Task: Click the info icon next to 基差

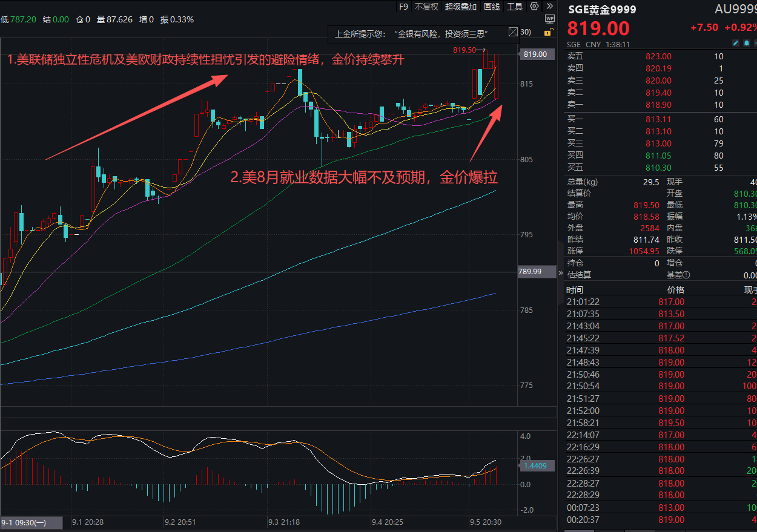Action: [x=686, y=275]
